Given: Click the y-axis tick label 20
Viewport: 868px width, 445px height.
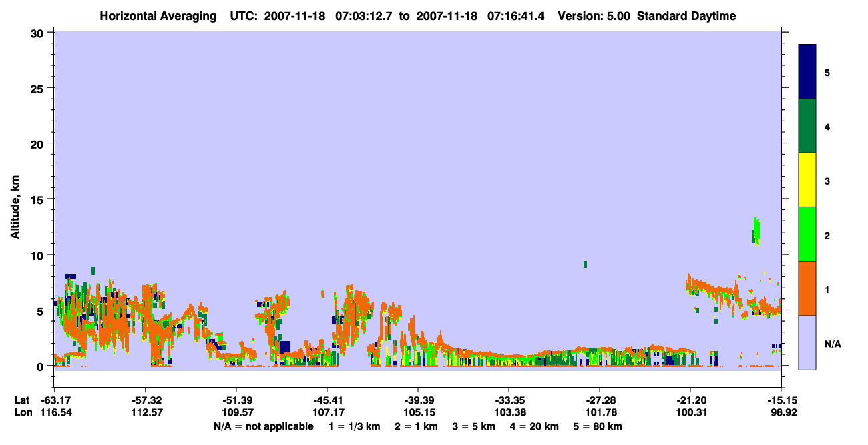Looking at the screenshot, I should coord(39,143).
